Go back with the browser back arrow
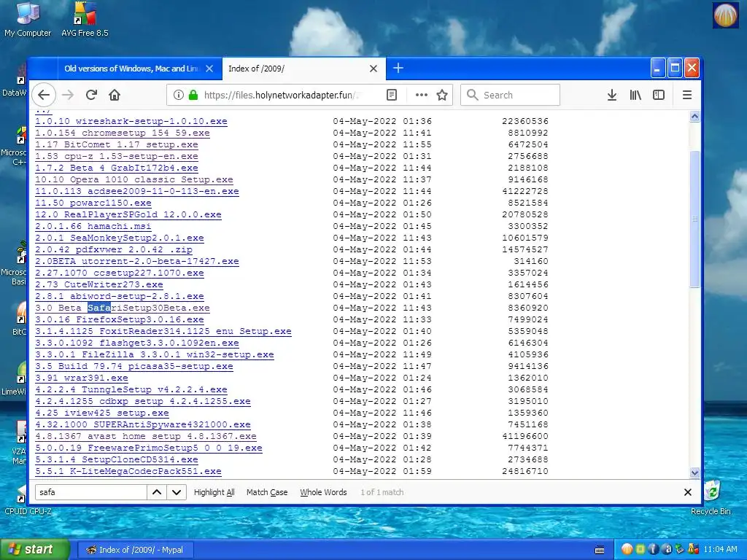The height and width of the screenshot is (560, 747). coord(44,95)
